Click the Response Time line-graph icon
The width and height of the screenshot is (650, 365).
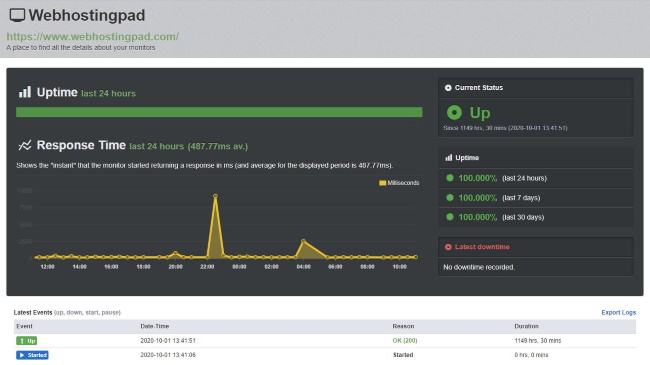tap(25, 146)
